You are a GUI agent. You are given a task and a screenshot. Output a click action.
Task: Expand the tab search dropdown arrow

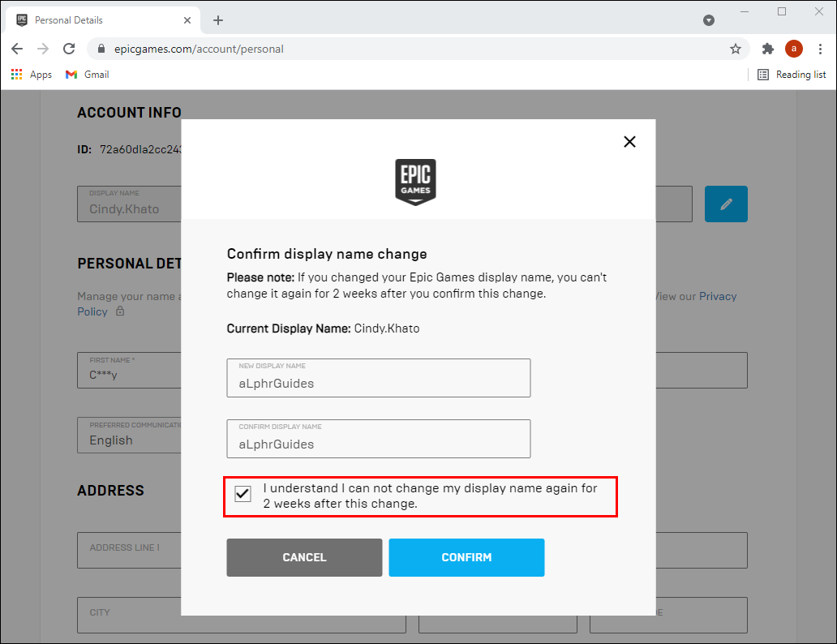[x=709, y=20]
